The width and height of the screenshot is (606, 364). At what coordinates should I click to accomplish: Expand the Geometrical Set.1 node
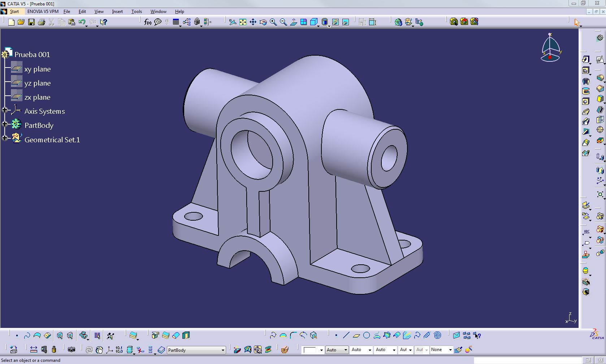5,138
